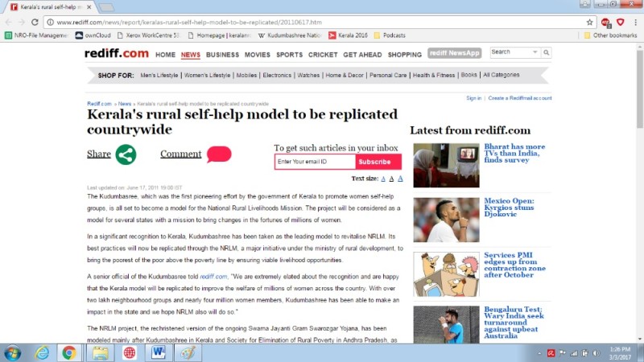The image size is (644, 362).
Task: Launch Internet Explorer from taskbar
Action: [x=42, y=352]
